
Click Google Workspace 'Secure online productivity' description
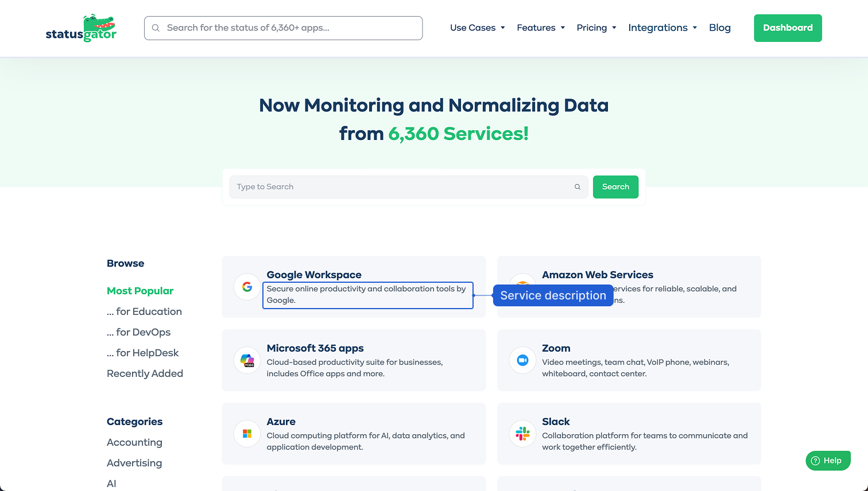[367, 295]
